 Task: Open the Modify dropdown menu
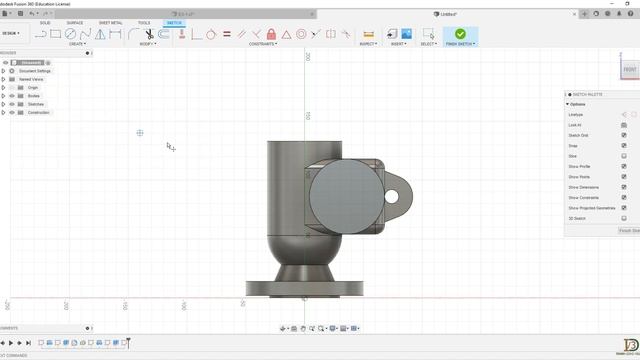[x=148, y=44]
